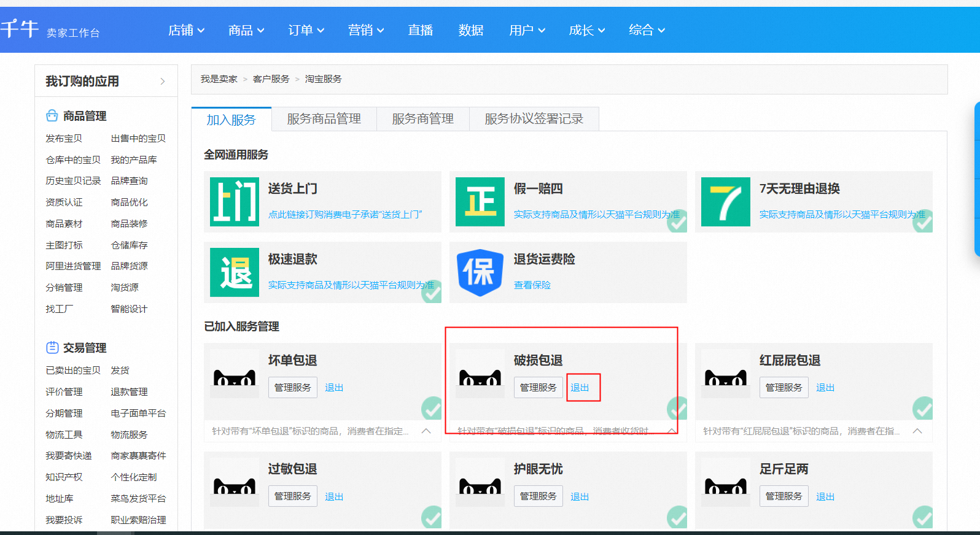The height and width of the screenshot is (535, 980).
Task: Click 客户服务 breadcrumb
Action: pos(271,79)
